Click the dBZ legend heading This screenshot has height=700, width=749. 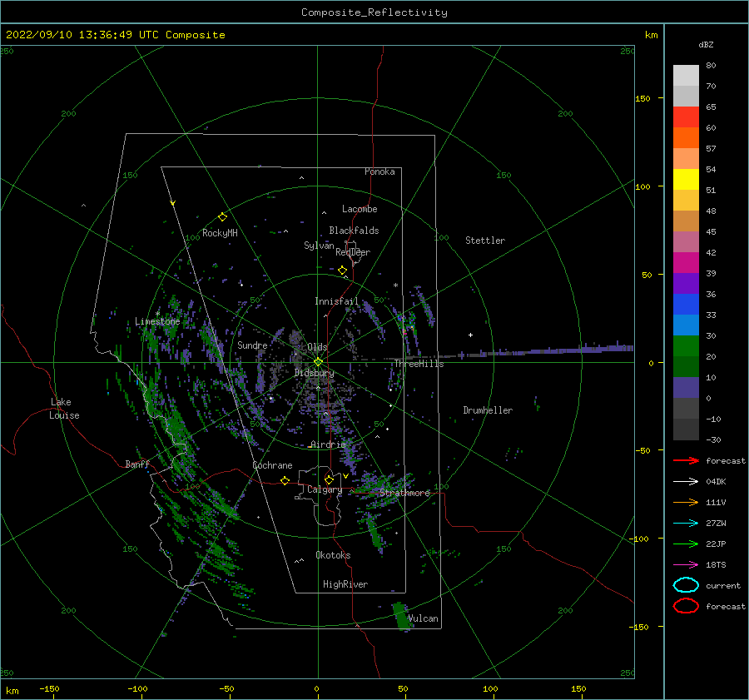pos(706,44)
